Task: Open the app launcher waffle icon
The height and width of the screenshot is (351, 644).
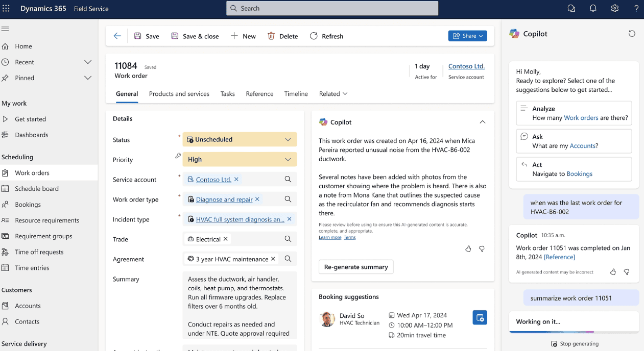Action: pyautogui.click(x=6, y=9)
